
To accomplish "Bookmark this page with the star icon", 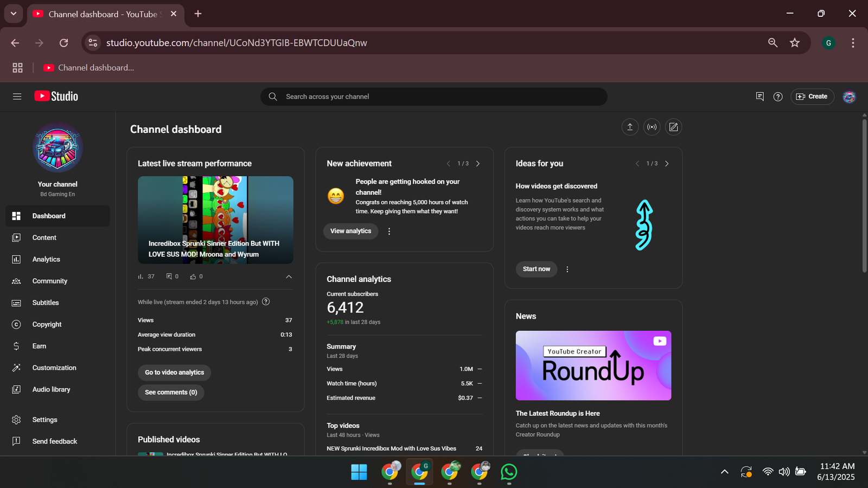I will [x=795, y=43].
